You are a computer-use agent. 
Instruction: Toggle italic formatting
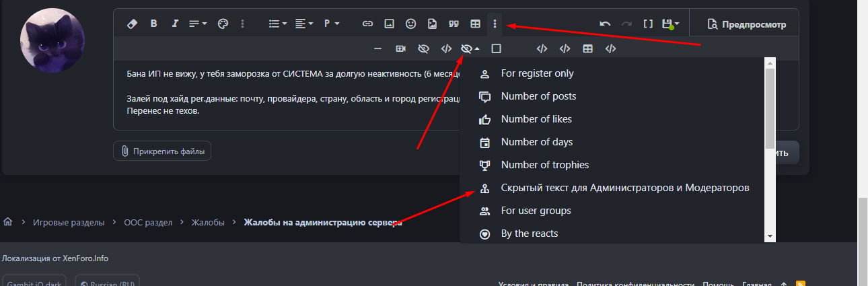(x=175, y=24)
